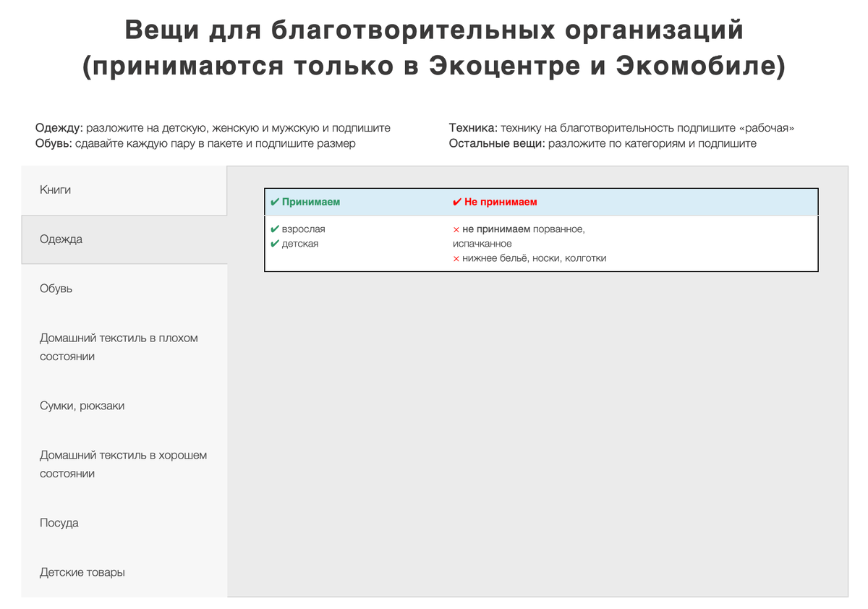Click the checkmark icon in «Принимаем» header
The image size is (868, 609).
click(x=274, y=202)
